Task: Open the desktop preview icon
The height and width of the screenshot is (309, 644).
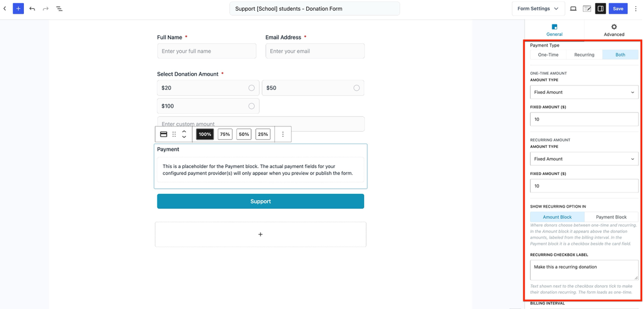Action: pyautogui.click(x=574, y=9)
